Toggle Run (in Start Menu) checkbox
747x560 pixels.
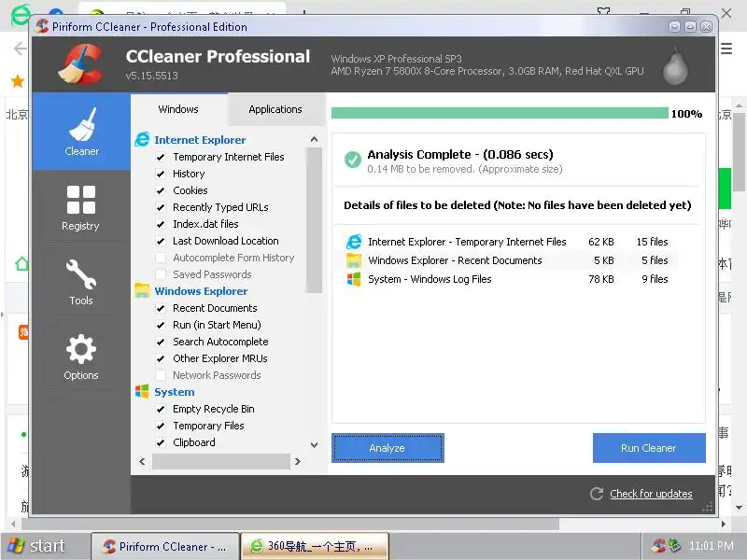161,325
